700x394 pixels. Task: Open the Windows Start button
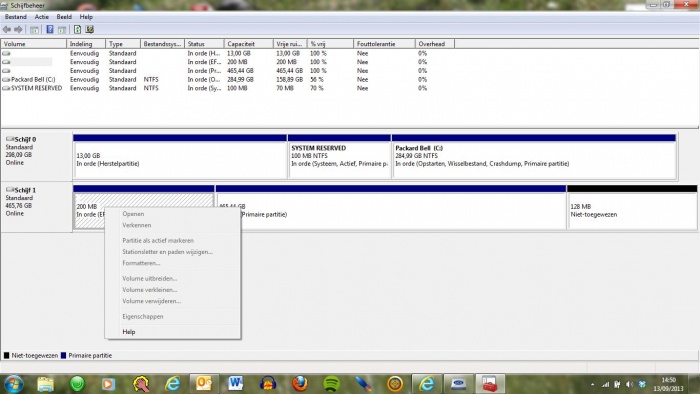click(13, 384)
